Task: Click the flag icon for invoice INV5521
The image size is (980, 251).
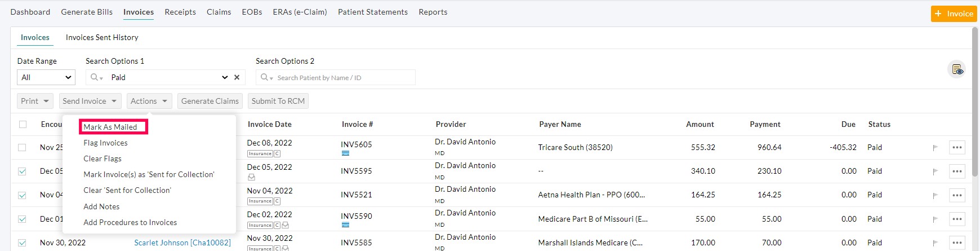Action: (x=936, y=195)
